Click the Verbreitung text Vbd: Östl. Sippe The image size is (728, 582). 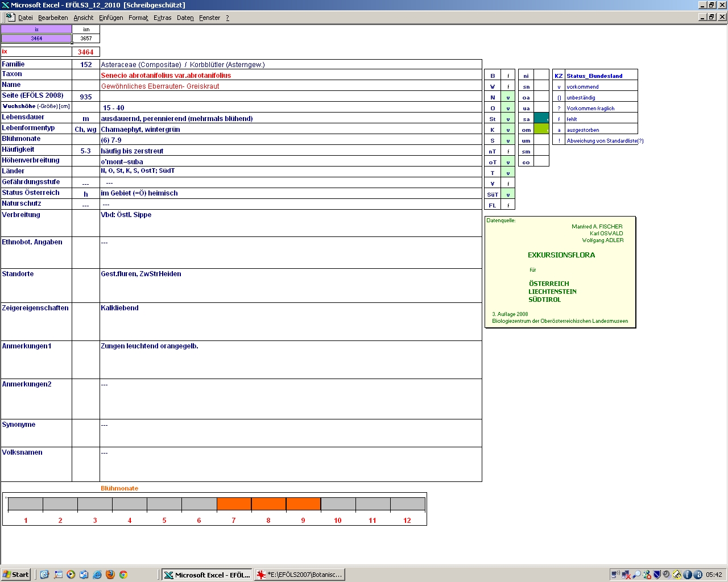[x=126, y=214]
